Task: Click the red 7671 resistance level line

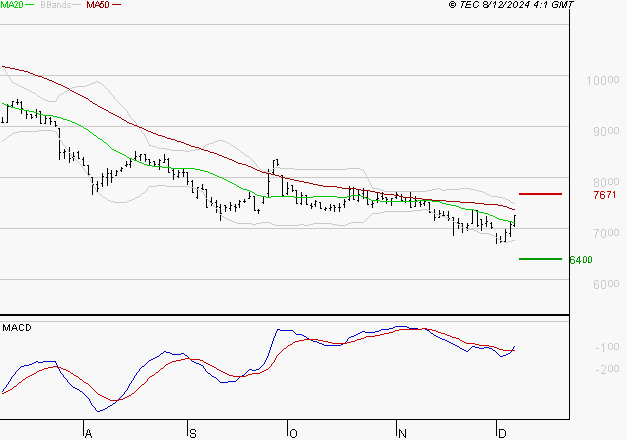Action: tap(540, 194)
